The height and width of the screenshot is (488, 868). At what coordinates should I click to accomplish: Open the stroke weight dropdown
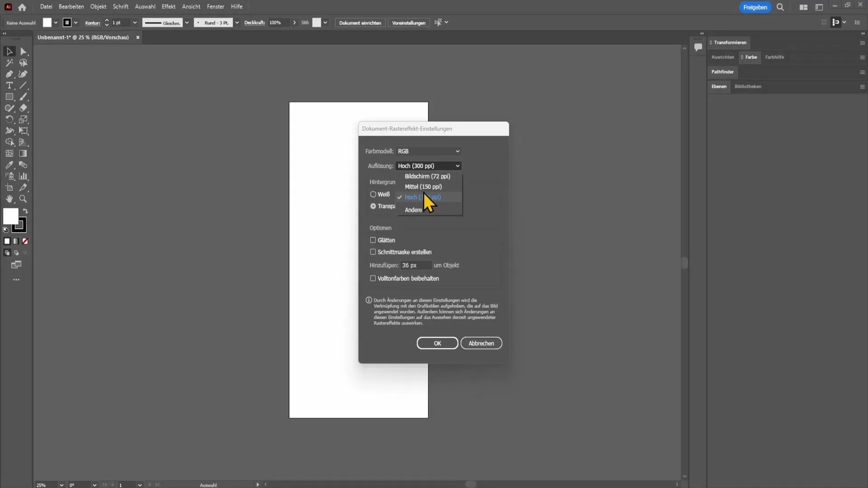click(x=134, y=23)
